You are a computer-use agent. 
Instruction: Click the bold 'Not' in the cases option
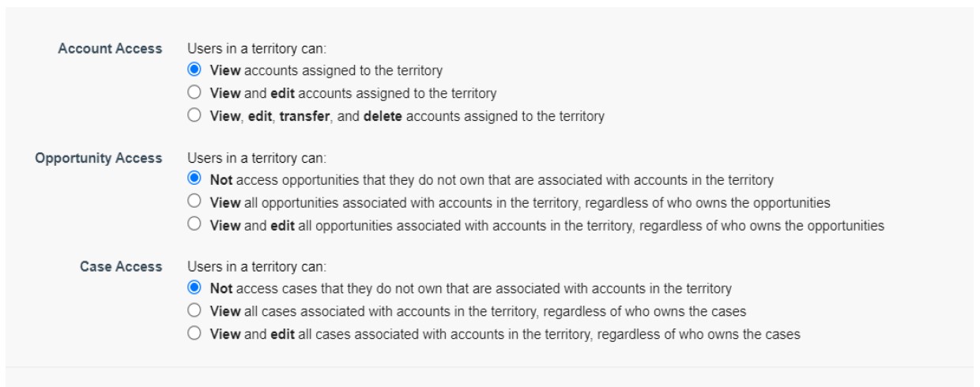click(220, 288)
